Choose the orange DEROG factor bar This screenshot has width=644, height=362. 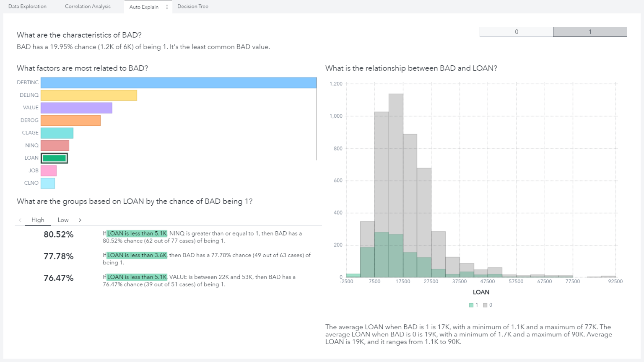tap(70, 121)
